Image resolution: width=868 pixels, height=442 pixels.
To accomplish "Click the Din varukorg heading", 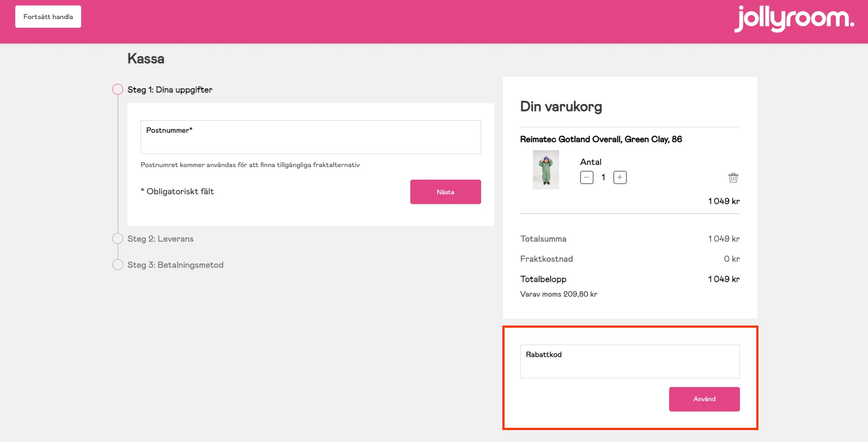I will 561,107.
